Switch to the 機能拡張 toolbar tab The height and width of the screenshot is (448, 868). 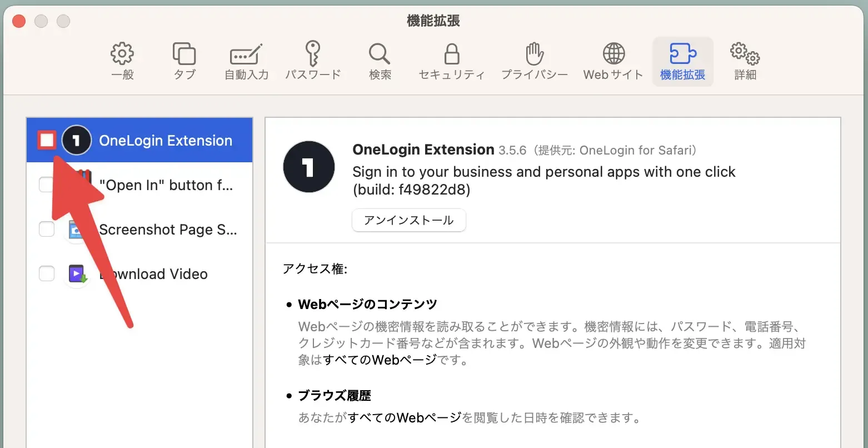tap(682, 61)
